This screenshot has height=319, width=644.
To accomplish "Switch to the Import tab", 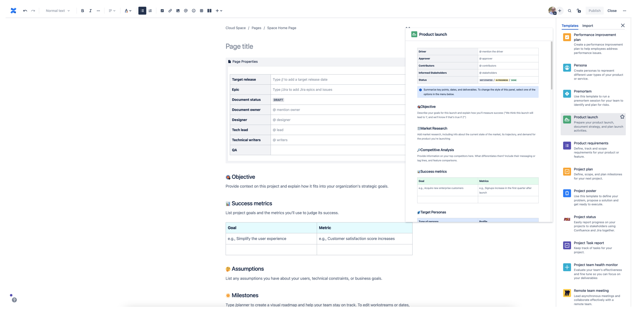I will [x=587, y=26].
